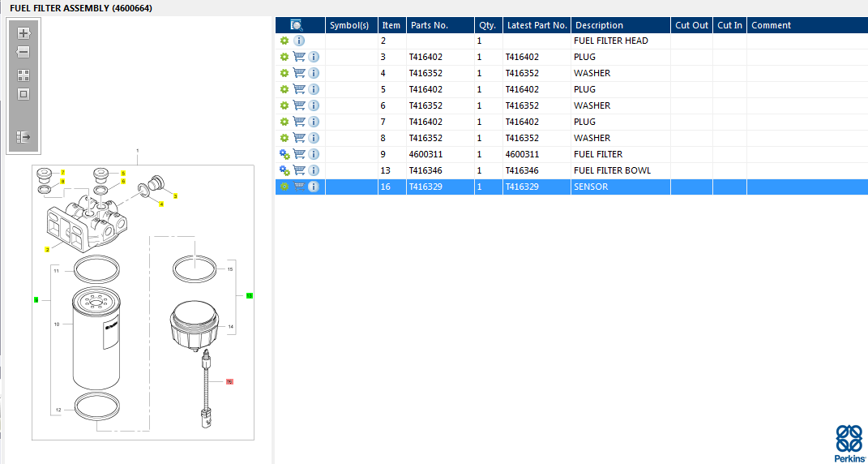This screenshot has width=868, height=464.
Task: Open info for FUEL FILTER HEAD
Action: click(299, 41)
